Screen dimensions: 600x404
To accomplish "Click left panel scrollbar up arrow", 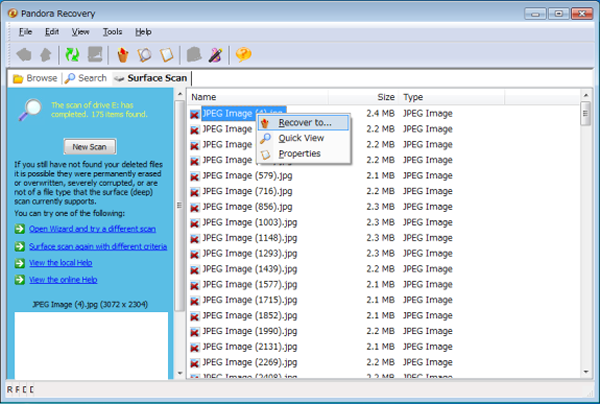I will point(180,94).
